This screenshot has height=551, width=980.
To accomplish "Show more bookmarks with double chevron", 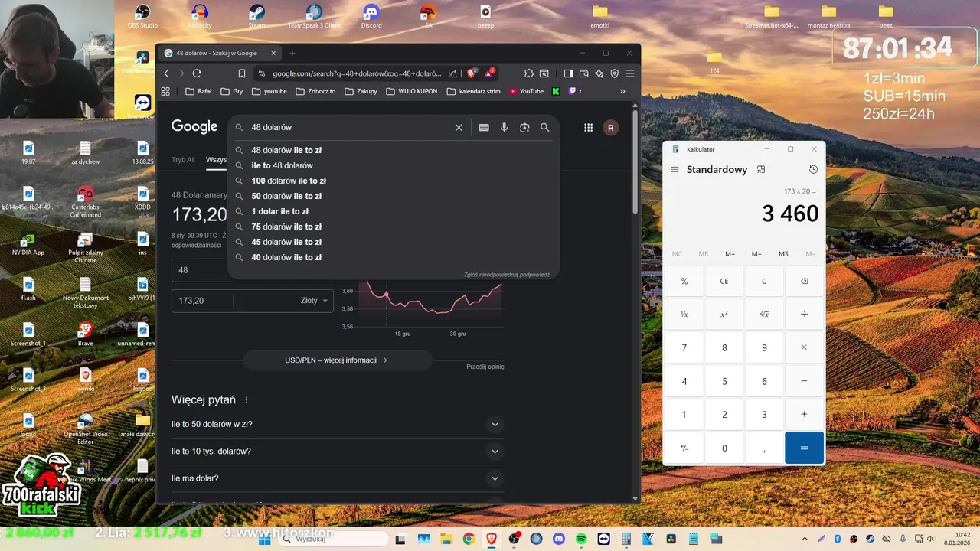I will (x=622, y=91).
